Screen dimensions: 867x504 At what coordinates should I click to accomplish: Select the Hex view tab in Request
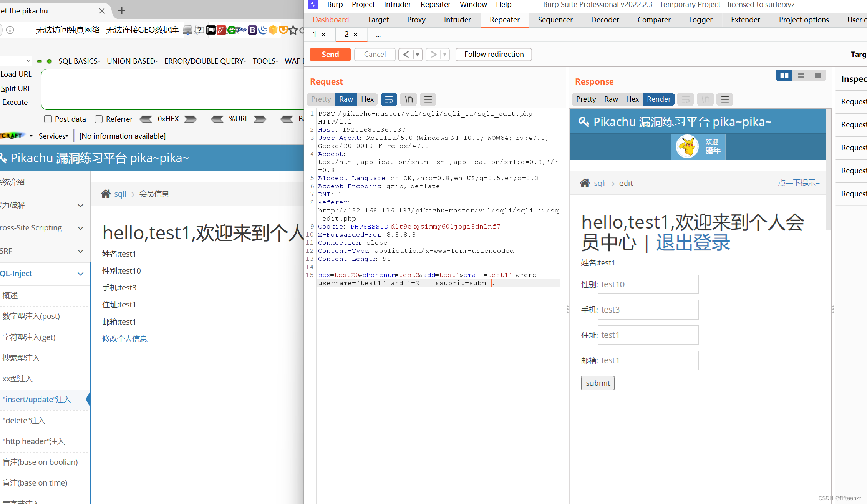point(366,99)
